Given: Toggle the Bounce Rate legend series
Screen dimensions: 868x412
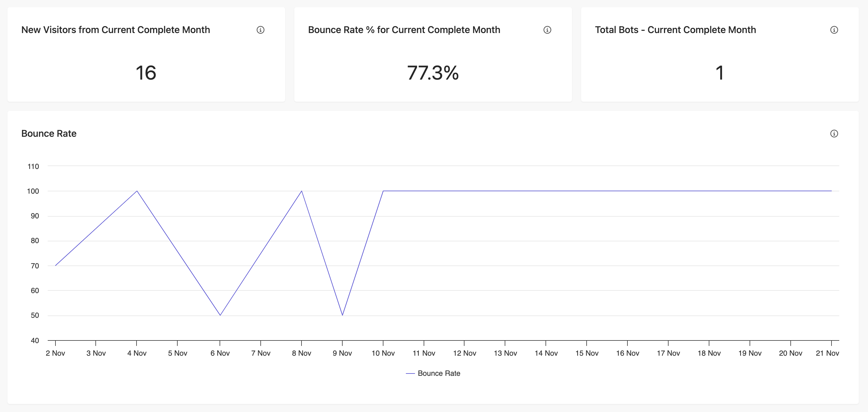Looking at the screenshot, I should coord(433,373).
